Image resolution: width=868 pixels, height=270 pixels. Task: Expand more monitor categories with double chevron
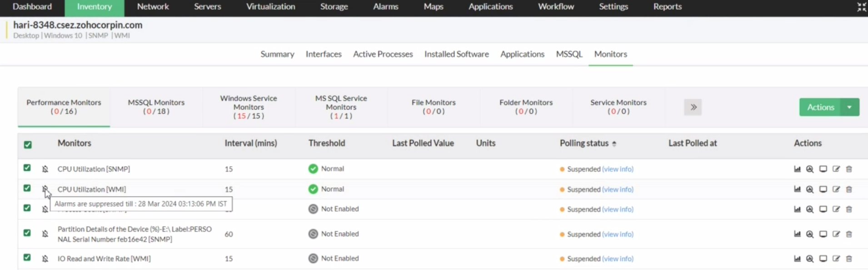(693, 107)
